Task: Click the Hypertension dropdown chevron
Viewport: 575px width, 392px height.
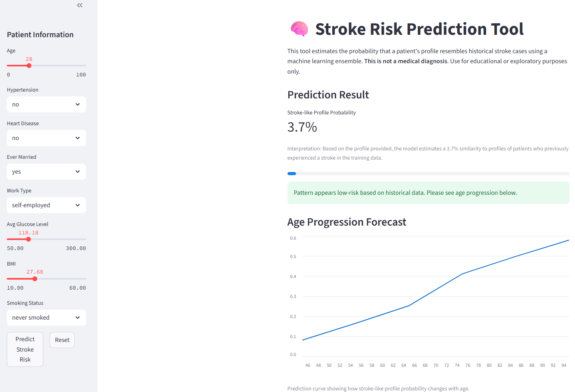Action: (x=78, y=104)
